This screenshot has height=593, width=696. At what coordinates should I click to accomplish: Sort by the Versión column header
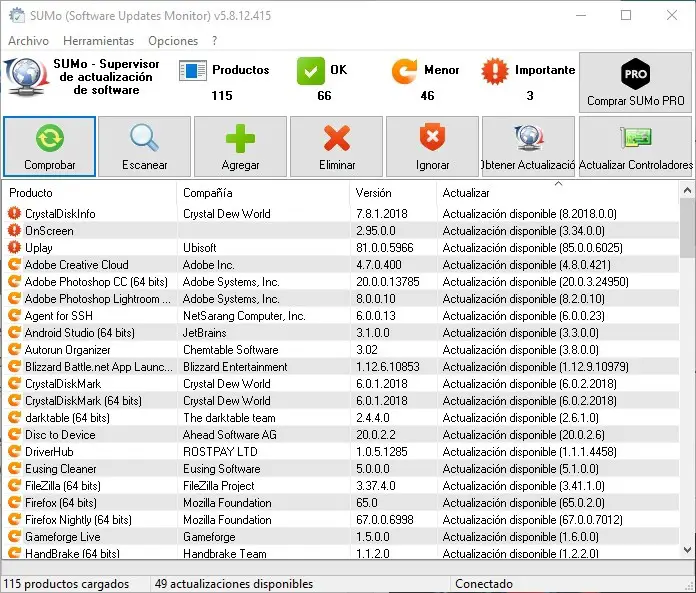click(x=393, y=193)
